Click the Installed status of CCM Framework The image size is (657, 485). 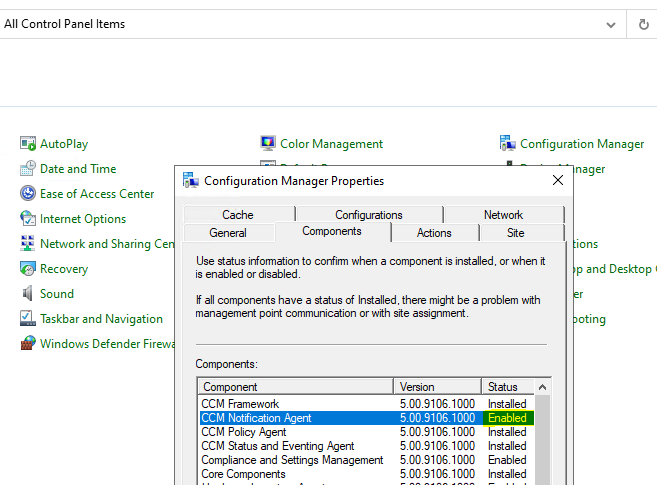pos(507,404)
